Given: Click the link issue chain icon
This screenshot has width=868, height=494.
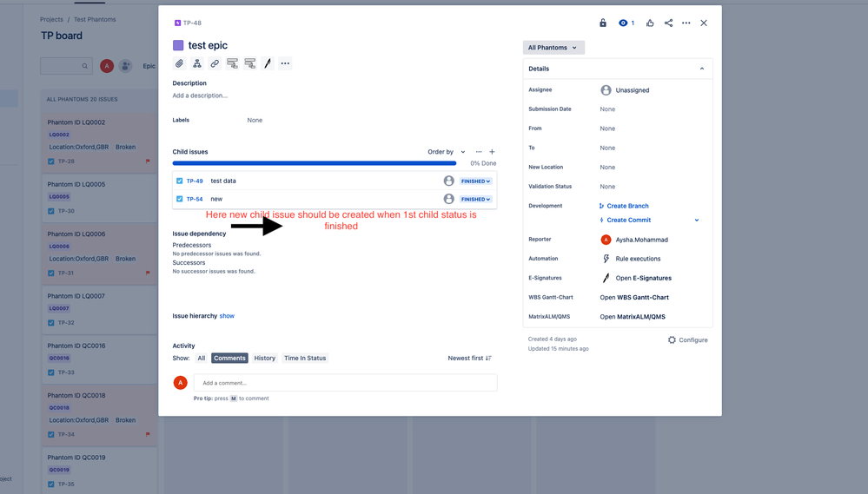Looking at the screenshot, I should point(215,63).
